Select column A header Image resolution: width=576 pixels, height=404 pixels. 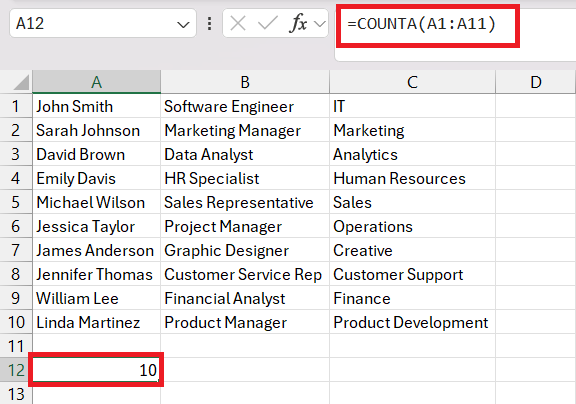97,82
